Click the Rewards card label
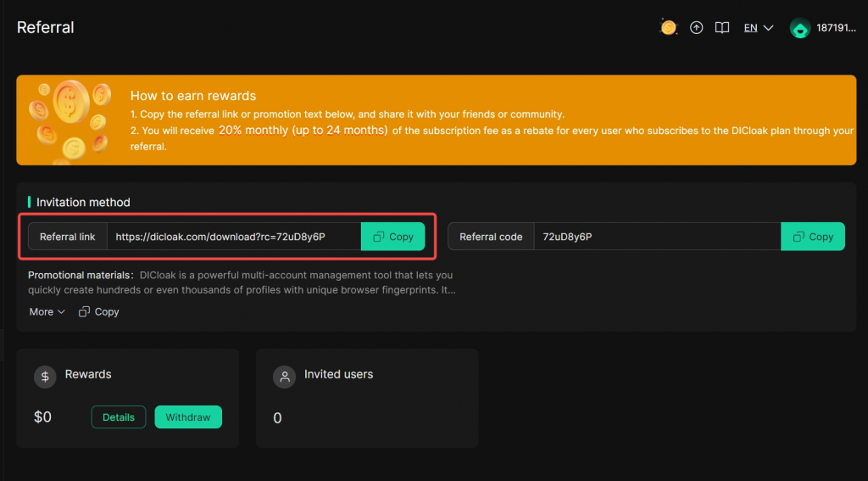The width and height of the screenshot is (868, 481). pyautogui.click(x=88, y=374)
